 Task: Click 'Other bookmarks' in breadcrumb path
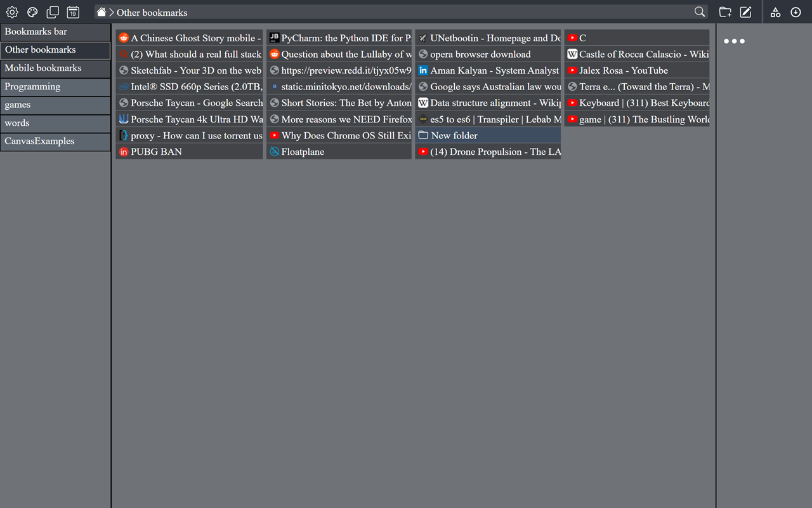152,12
